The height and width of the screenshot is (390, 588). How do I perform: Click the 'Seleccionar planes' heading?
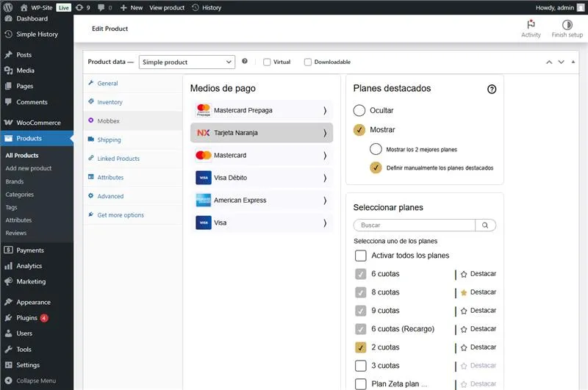(x=388, y=208)
